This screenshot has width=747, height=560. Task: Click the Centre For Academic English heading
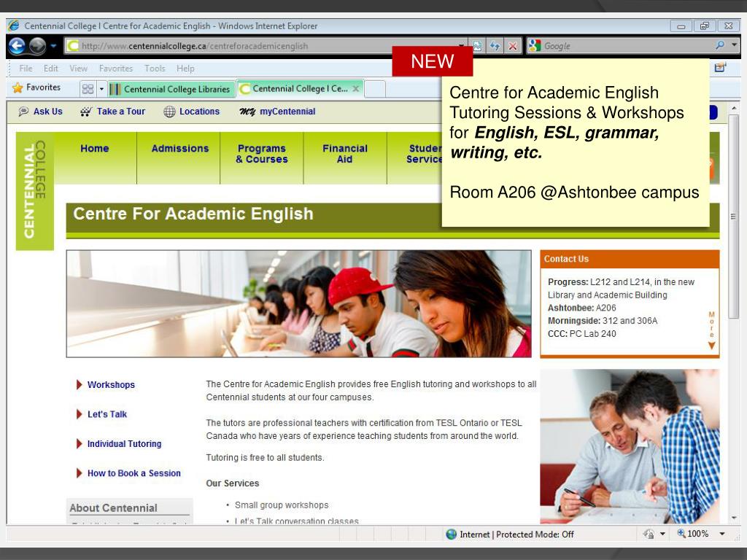pyautogui.click(x=193, y=214)
